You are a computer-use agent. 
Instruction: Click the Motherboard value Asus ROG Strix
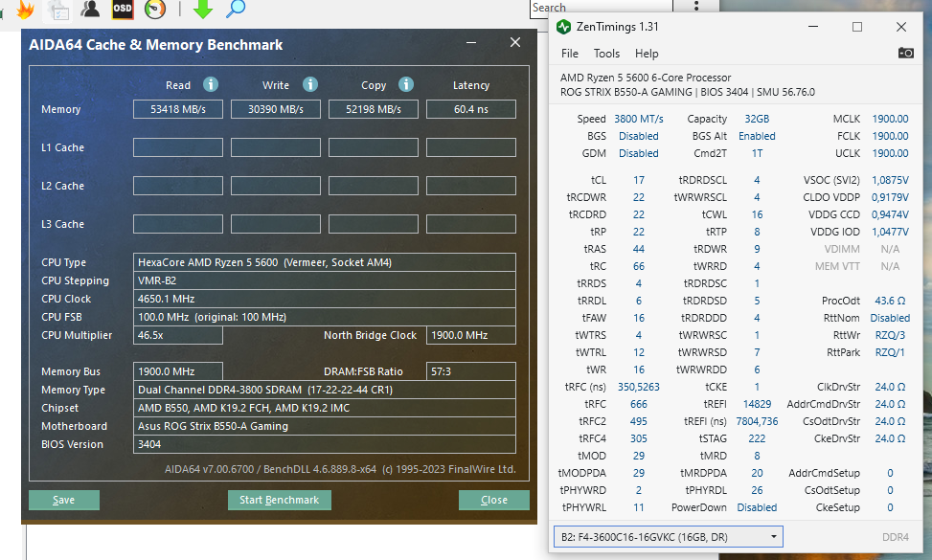(x=325, y=426)
